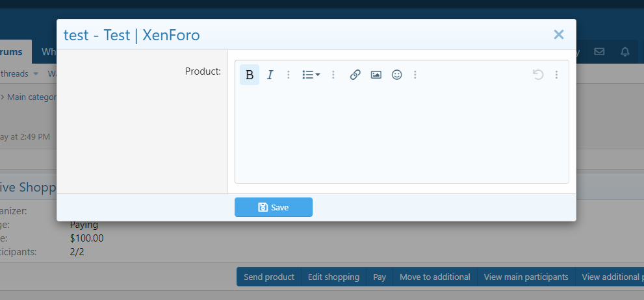The width and height of the screenshot is (644, 300).
Task: Expand more paragraph options menu
Action: point(333,75)
